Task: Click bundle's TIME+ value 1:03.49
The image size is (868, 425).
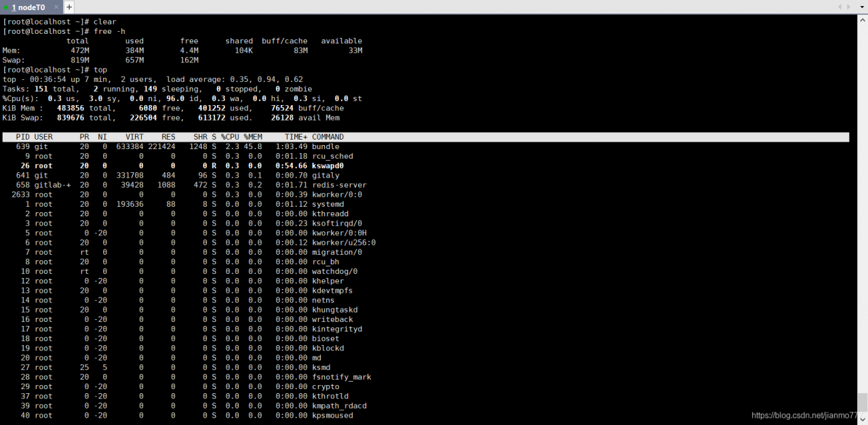Action: click(292, 146)
